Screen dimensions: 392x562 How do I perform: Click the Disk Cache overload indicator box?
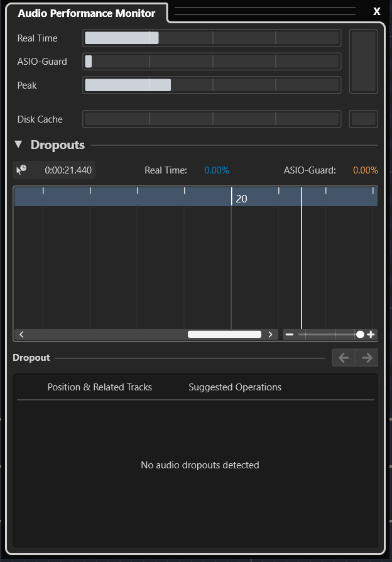(364, 119)
